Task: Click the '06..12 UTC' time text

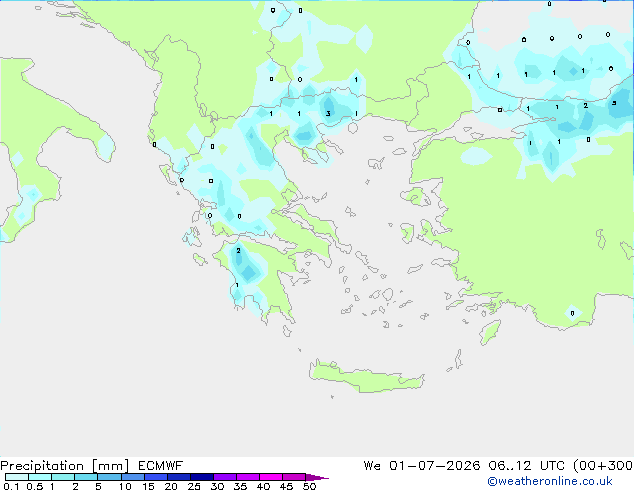Action: click(527, 465)
